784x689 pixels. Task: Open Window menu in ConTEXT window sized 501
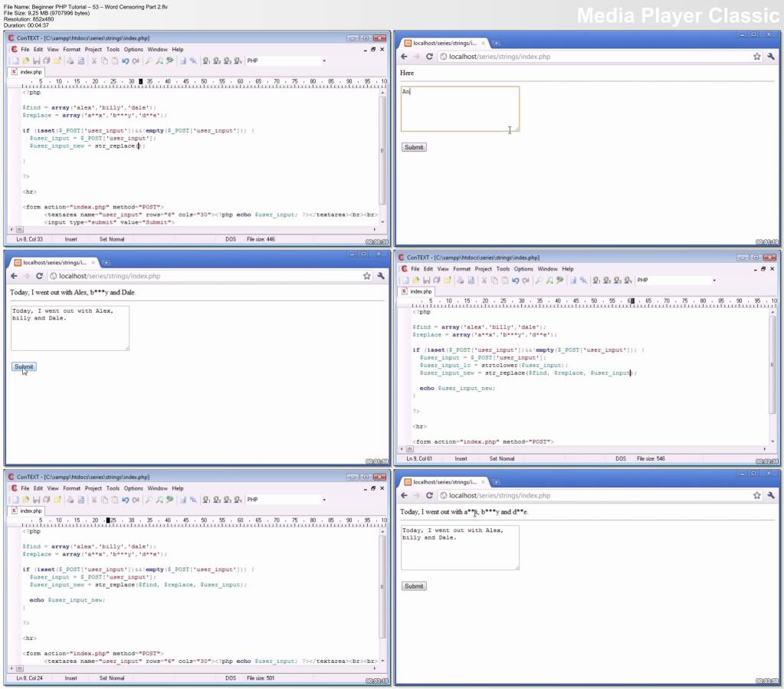click(158, 488)
